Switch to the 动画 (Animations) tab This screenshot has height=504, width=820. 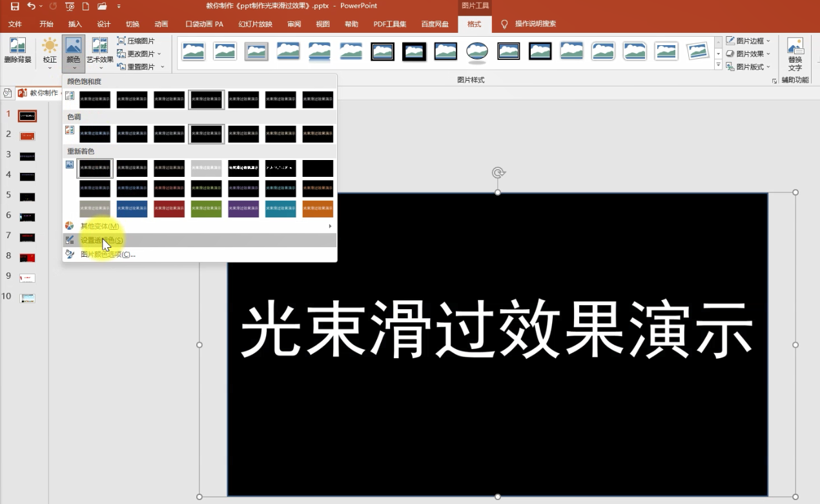point(161,24)
